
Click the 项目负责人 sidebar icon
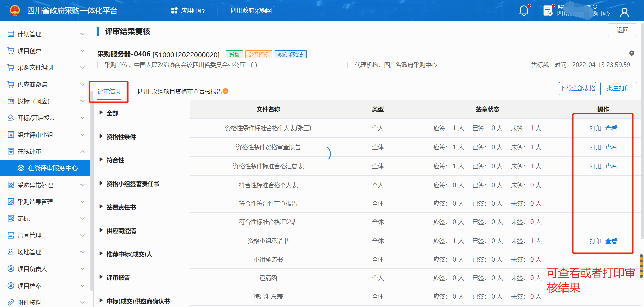(11, 268)
